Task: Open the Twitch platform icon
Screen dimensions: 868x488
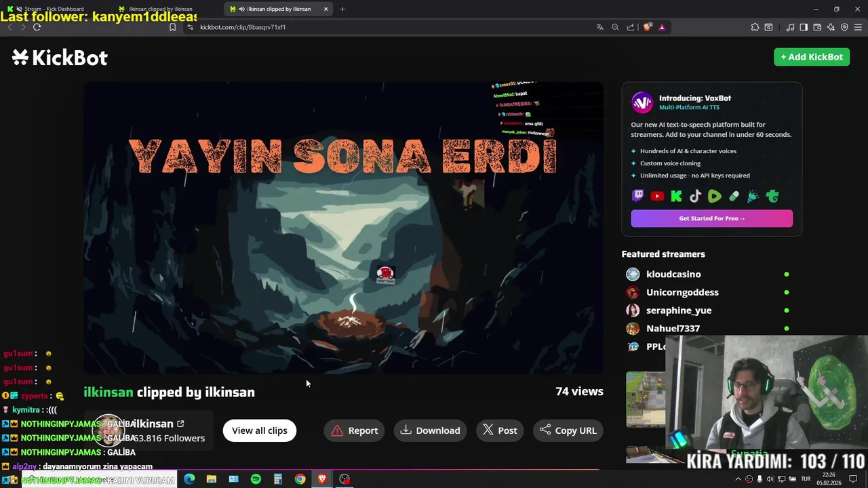Action: pyautogui.click(x=638, y=197)
